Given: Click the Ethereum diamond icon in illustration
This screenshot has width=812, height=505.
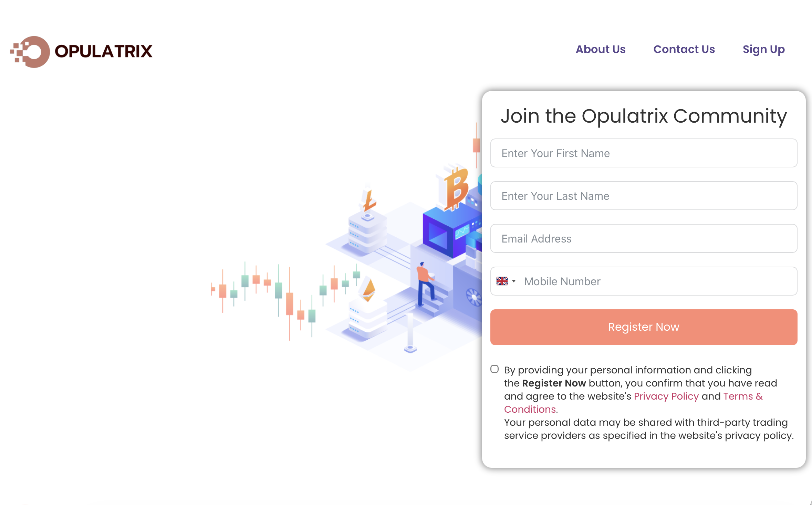Looking at the screenshot, I should point(369,289).
